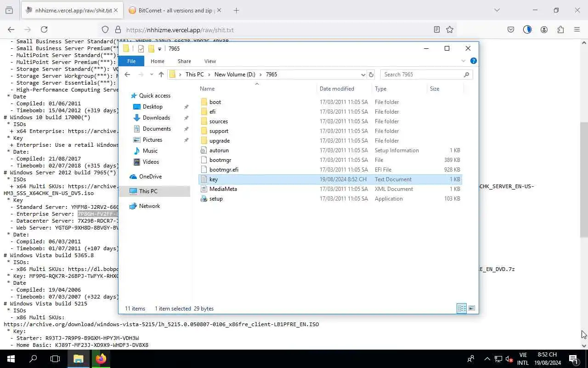Open the notification center
Screen dimensions: 588x368
pos(573,359)
